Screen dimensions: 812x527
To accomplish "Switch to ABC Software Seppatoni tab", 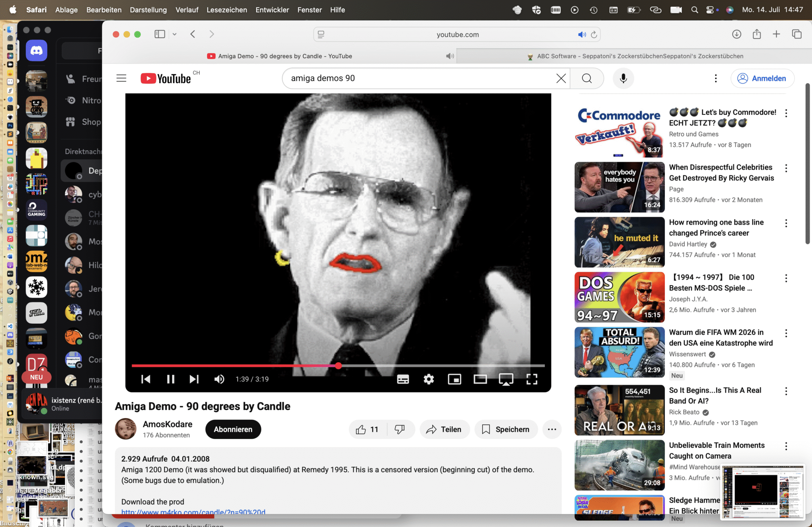I will point(634,56).
